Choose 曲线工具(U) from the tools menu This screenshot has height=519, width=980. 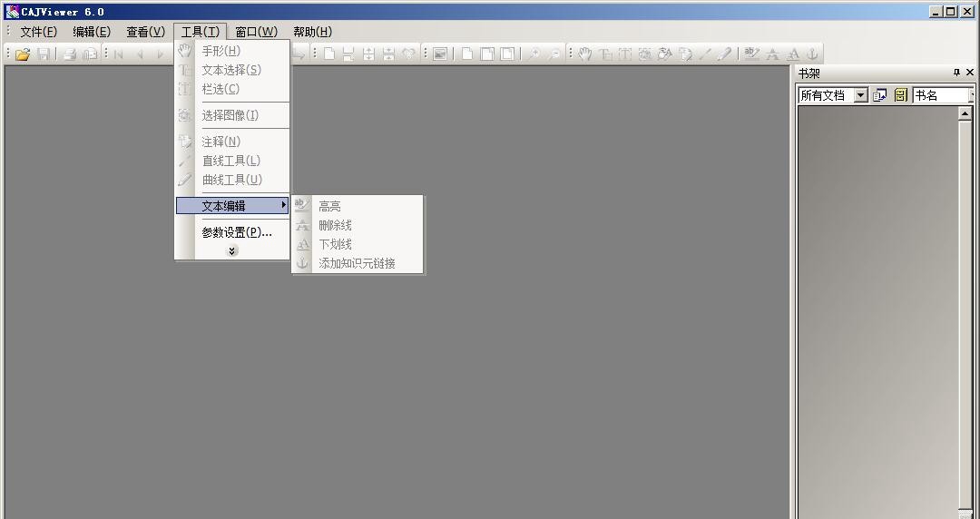pos(232,180)
